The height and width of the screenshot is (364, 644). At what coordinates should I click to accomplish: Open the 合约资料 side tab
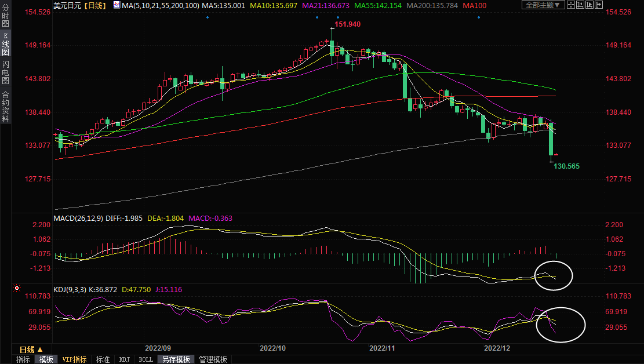tap(5, 106)
